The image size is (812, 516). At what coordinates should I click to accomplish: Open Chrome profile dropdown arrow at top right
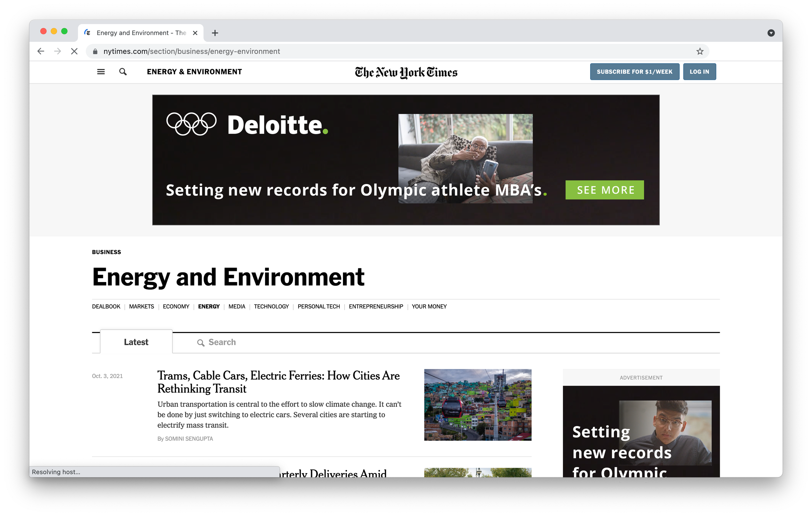coord(770,33)
